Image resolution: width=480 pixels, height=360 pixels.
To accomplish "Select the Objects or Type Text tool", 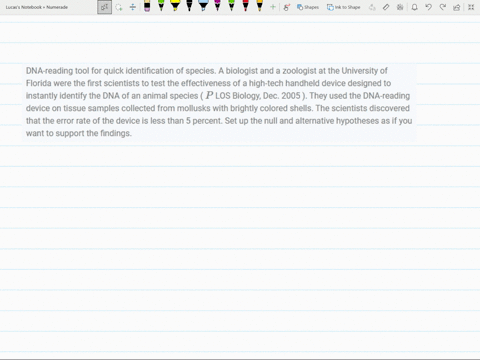I will tap(104, 7).
